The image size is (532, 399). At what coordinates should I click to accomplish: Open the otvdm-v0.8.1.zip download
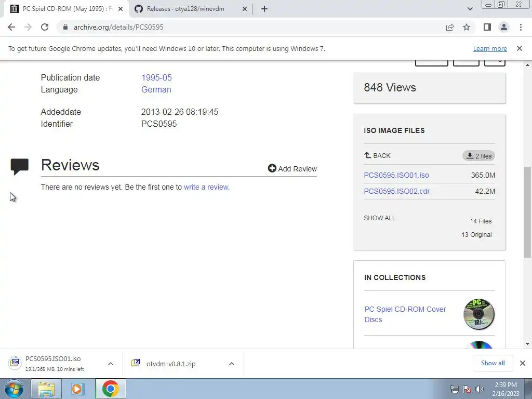click(170, 364)
